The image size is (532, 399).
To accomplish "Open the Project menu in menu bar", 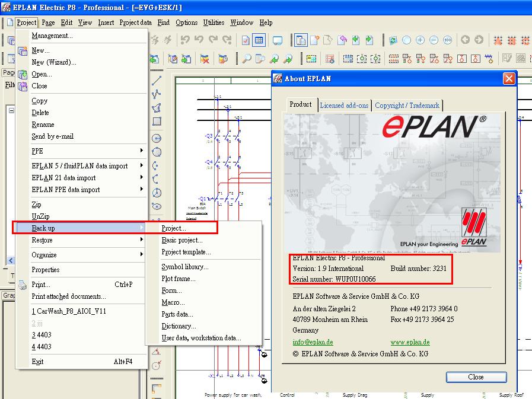I will (x=27, y=23).
